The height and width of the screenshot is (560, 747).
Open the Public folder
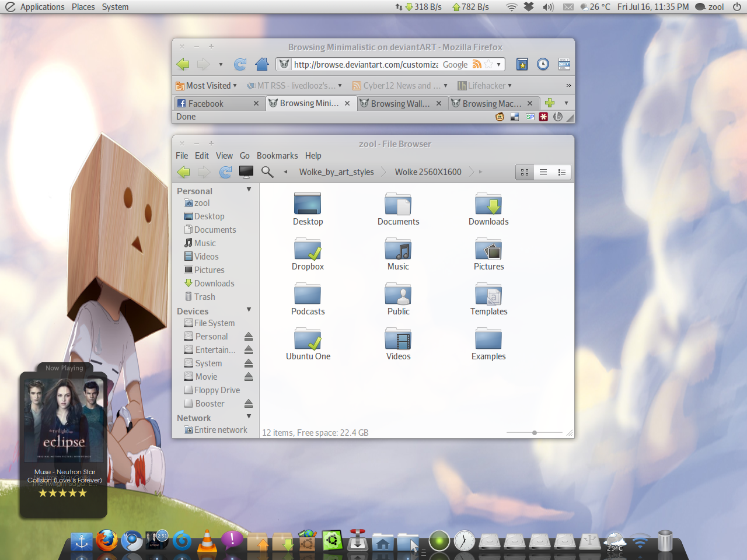(x=398, y=293)
